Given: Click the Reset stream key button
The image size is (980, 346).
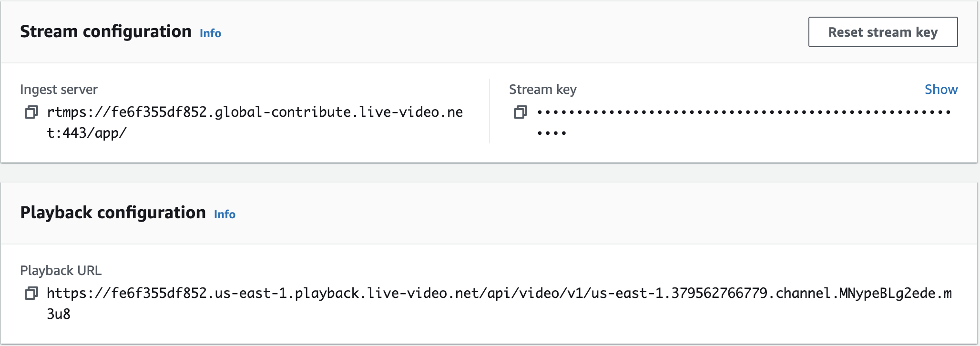Looking at the screenshot, I should (x=883, y=32).
